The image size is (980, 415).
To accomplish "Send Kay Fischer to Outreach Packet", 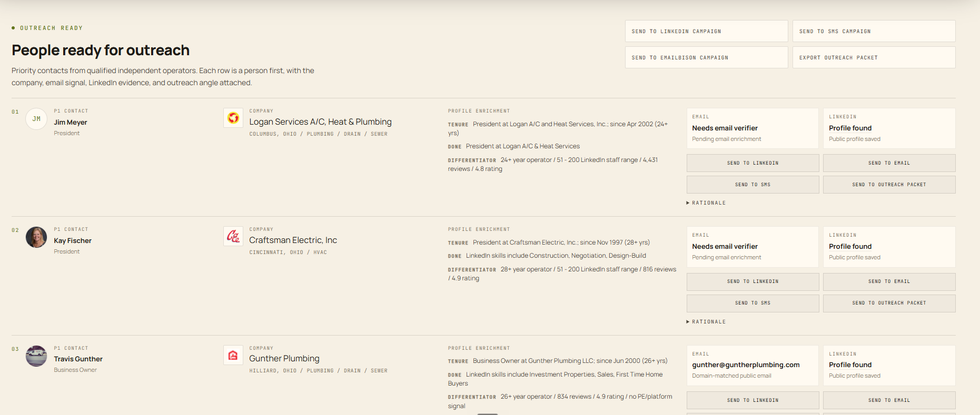I will [889, 303].
